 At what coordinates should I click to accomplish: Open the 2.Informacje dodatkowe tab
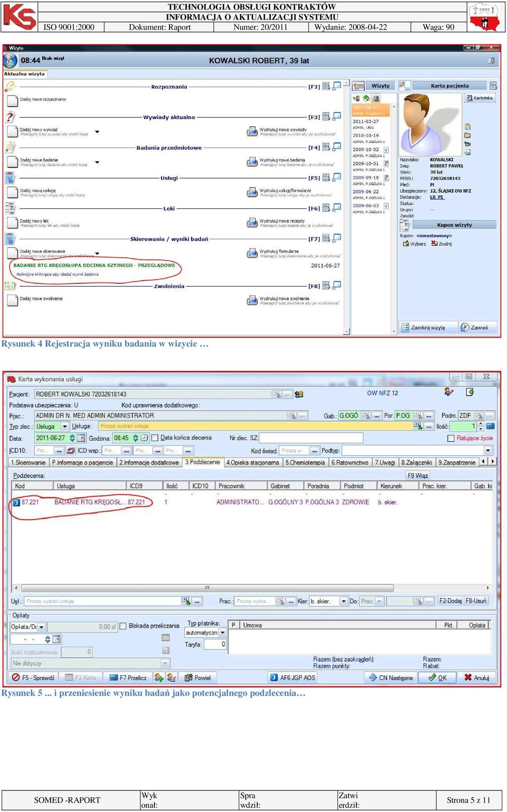point(149,462)
